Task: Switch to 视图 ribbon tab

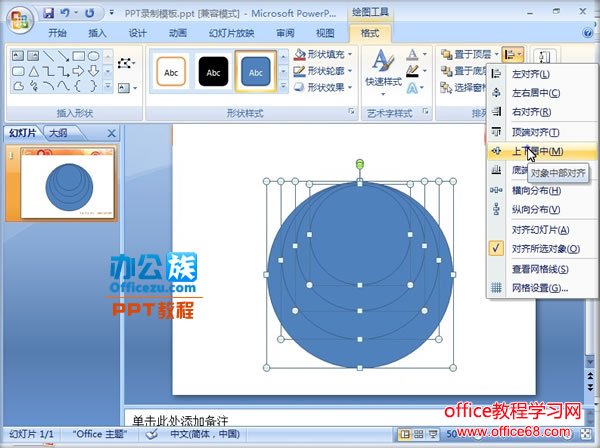Action: coord(325,33)
